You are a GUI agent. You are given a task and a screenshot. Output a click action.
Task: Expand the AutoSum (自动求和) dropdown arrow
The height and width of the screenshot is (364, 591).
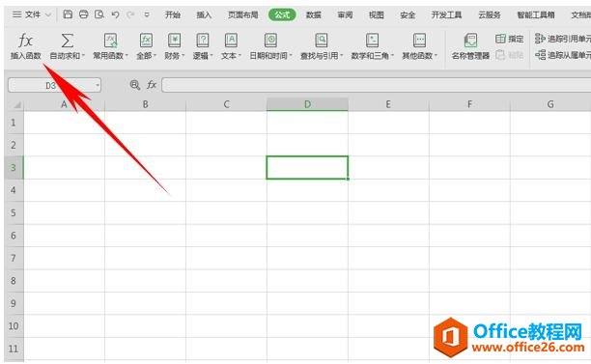tap(83, 56)
